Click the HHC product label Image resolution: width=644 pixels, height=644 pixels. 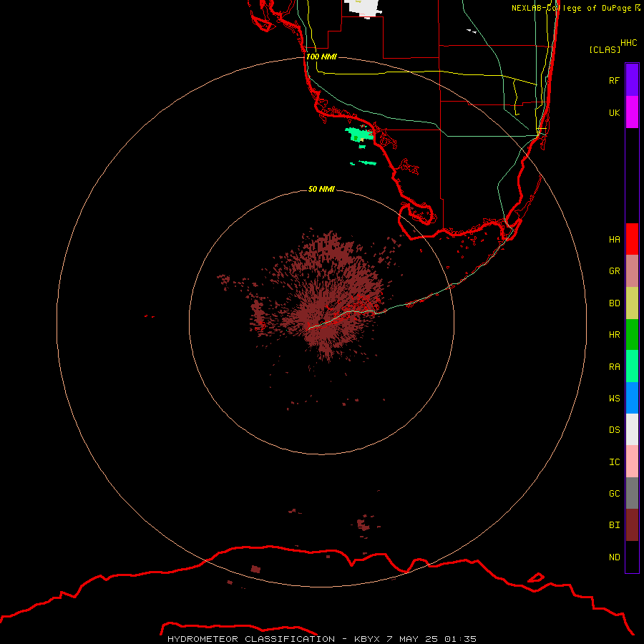pos(628,42)
